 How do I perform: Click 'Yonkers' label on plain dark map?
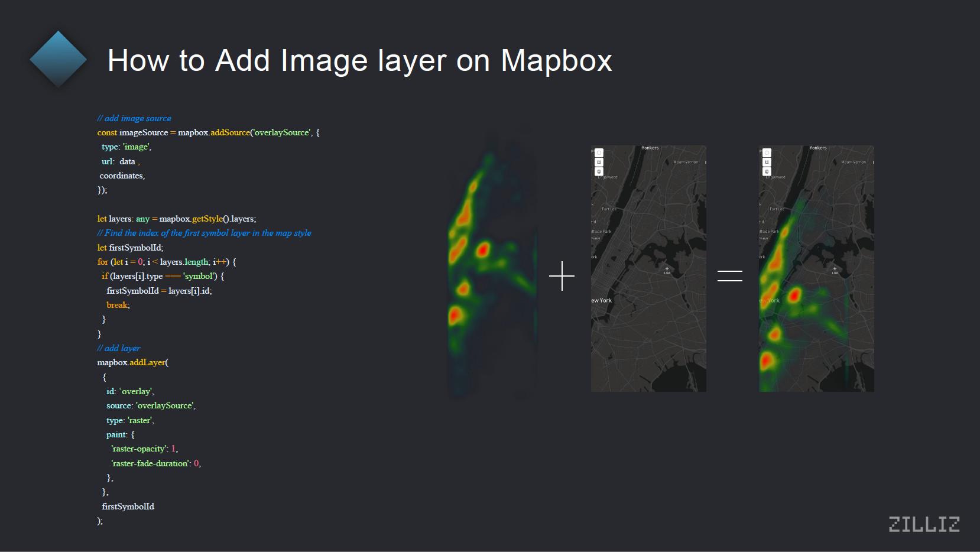650,148
